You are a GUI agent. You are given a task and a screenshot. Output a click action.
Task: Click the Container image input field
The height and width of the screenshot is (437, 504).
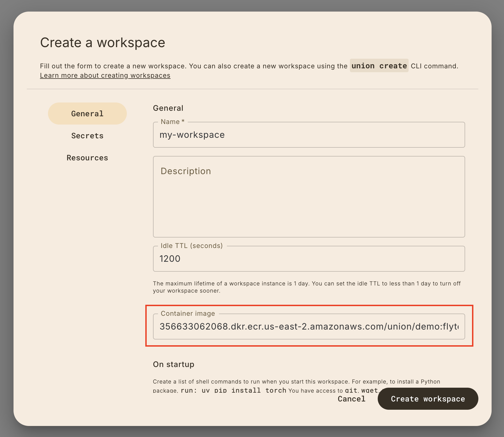click(309, 327)
